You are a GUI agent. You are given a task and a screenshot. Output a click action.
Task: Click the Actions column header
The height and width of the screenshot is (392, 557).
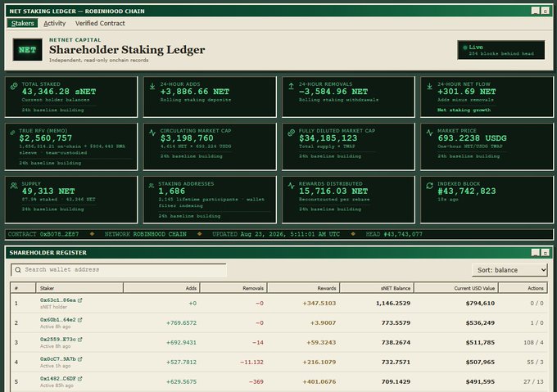[523, 288]
